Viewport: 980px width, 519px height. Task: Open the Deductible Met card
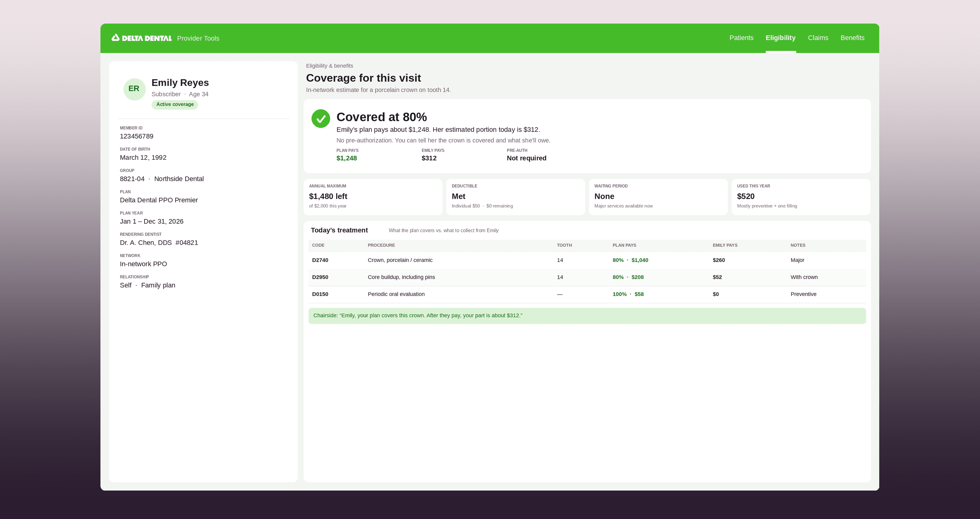(x=515, y=197)
